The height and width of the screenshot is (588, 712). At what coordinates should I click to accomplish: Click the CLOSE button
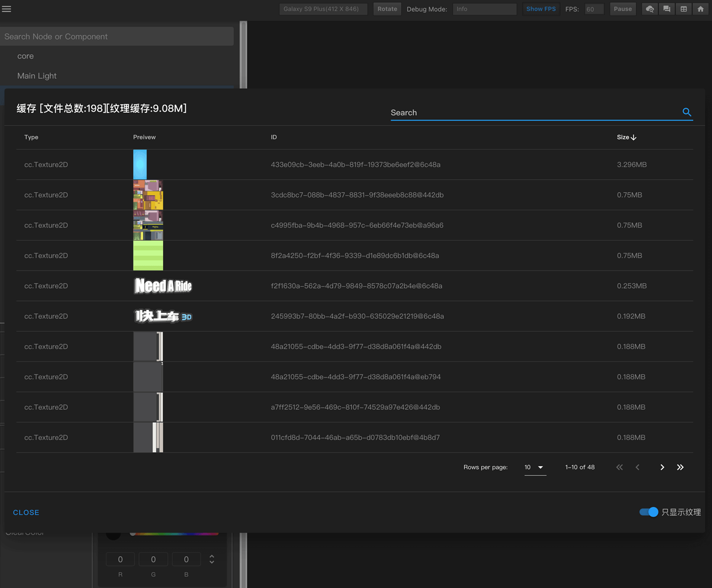click(x=26, y=512)
